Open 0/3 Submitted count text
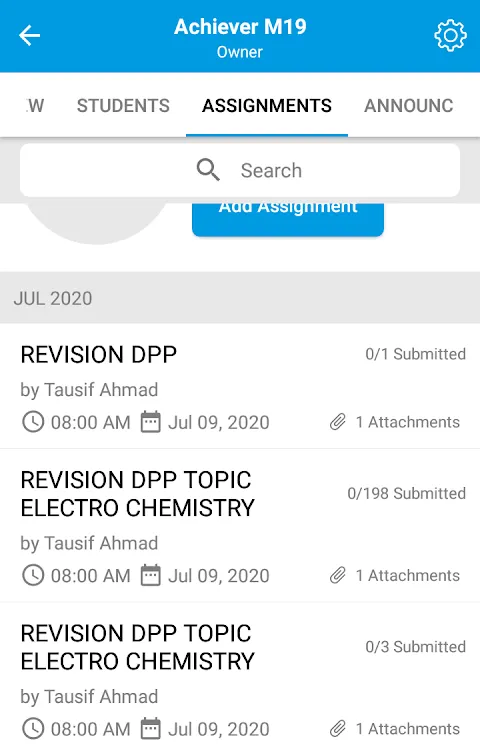The image size is (480, 753). pos(416,646)
